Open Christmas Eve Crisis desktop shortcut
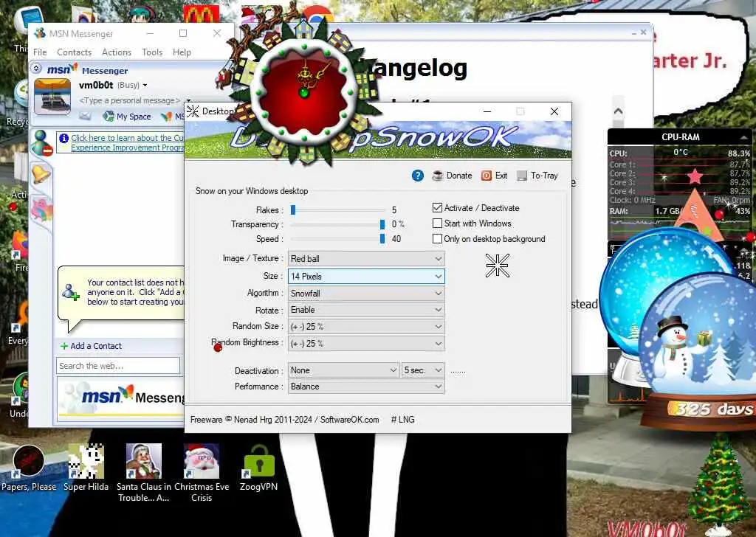 (x=202, y=473)
